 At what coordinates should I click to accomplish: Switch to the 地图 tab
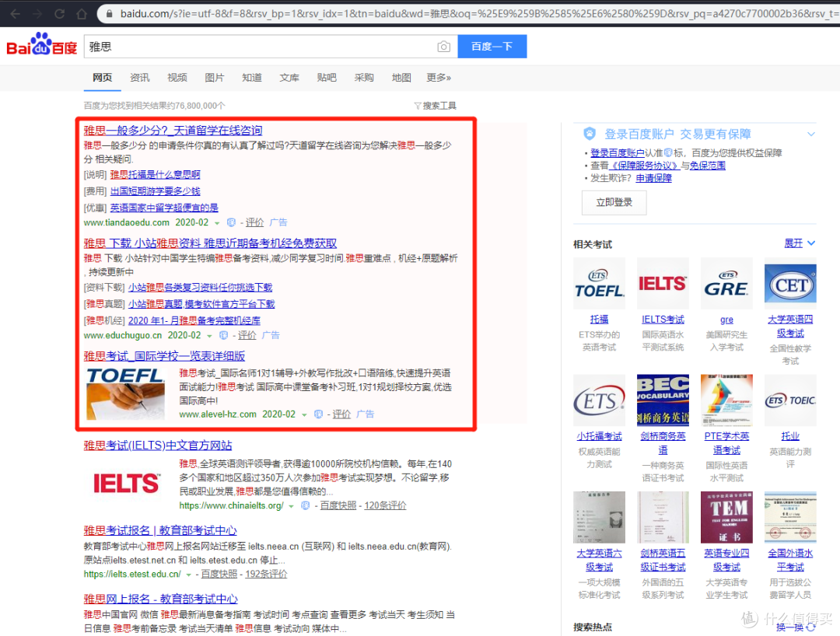(x=401, y=78)
